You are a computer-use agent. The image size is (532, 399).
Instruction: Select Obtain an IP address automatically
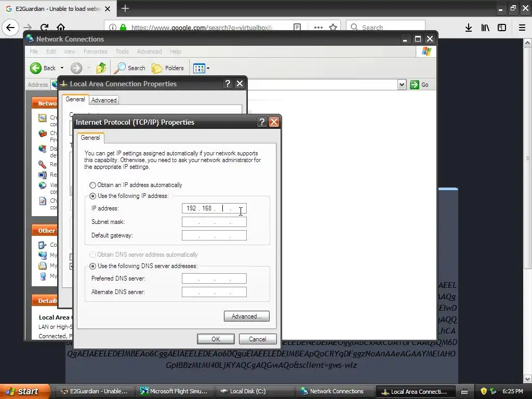click(92, 185)
